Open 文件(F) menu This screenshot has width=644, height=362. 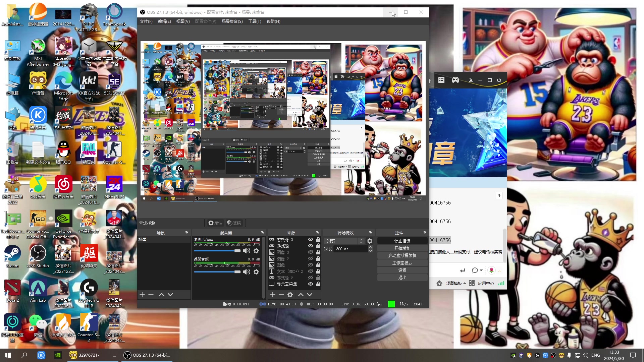146,21
